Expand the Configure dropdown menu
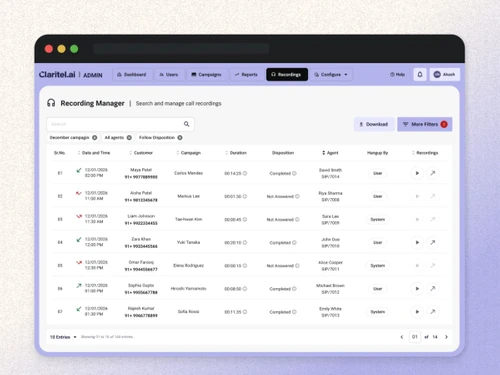Screen dimensions: 500x375 (x=331, y=74)
